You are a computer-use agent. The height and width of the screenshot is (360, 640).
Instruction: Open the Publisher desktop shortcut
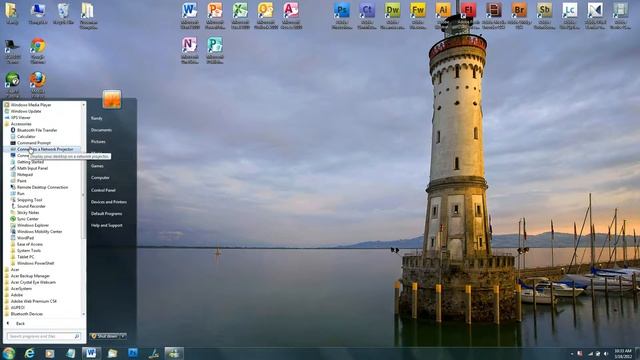pos(215,50)
